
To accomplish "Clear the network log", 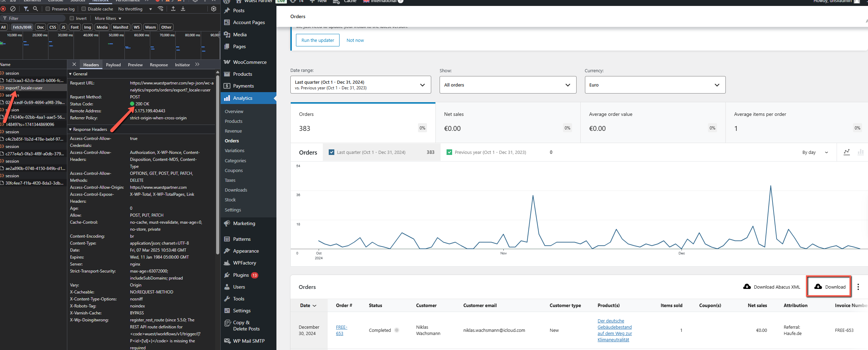I will click(x=13, y=9).
